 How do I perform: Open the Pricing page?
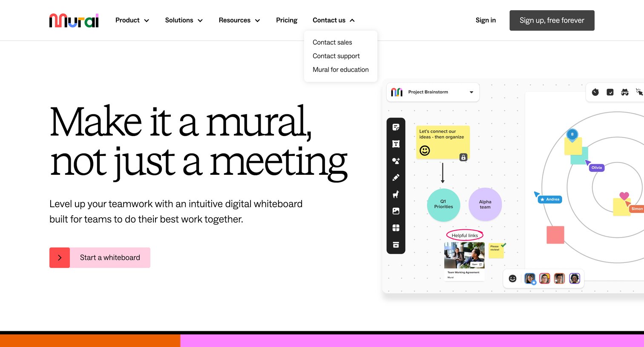pos(287,20)
